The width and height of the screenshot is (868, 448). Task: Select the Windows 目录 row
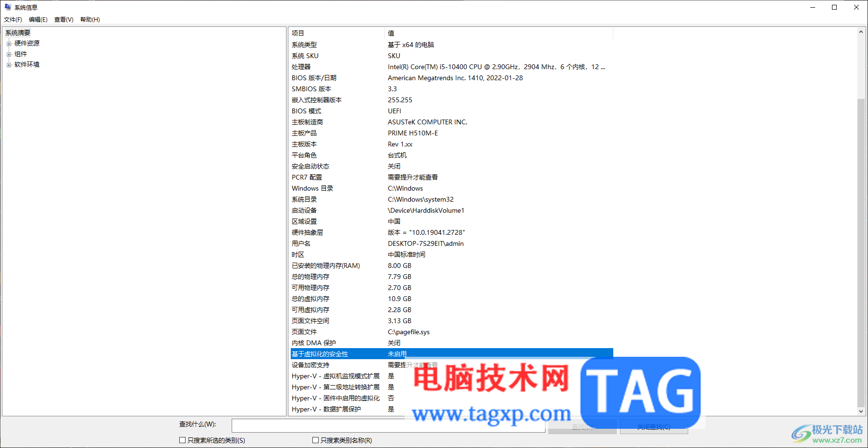[x=452, y=188]
